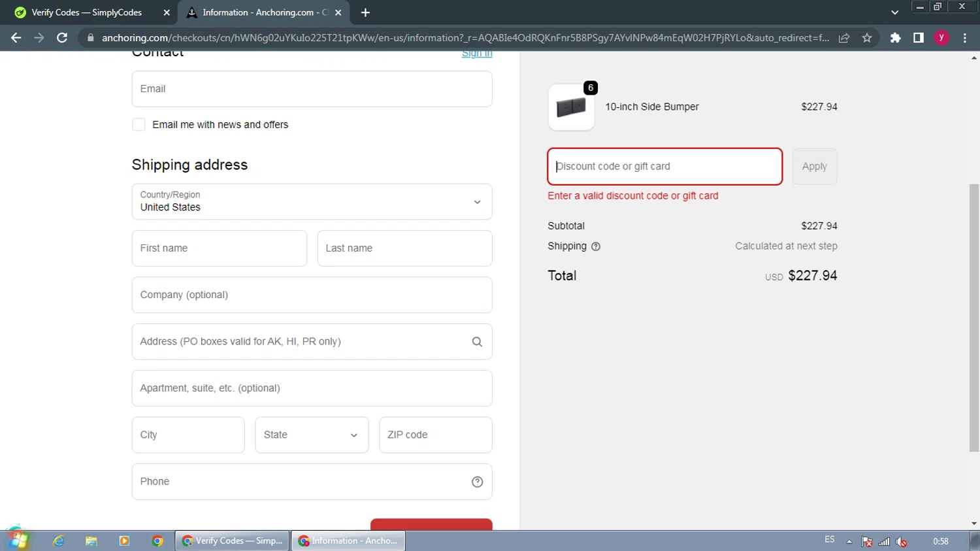Launch Internet Explorer from the taskbar

[x=58, y=541]
